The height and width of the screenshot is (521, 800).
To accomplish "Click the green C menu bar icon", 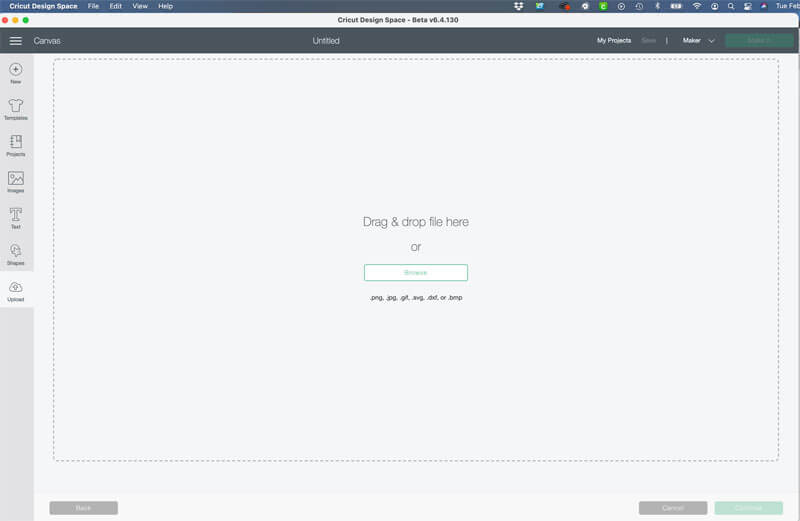I will click(603, 6).
